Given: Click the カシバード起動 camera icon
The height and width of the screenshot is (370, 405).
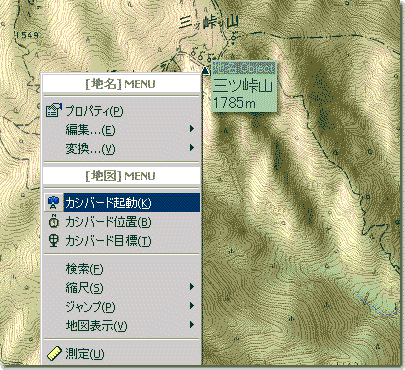Looking at the screenshot, I should [53, 203].
